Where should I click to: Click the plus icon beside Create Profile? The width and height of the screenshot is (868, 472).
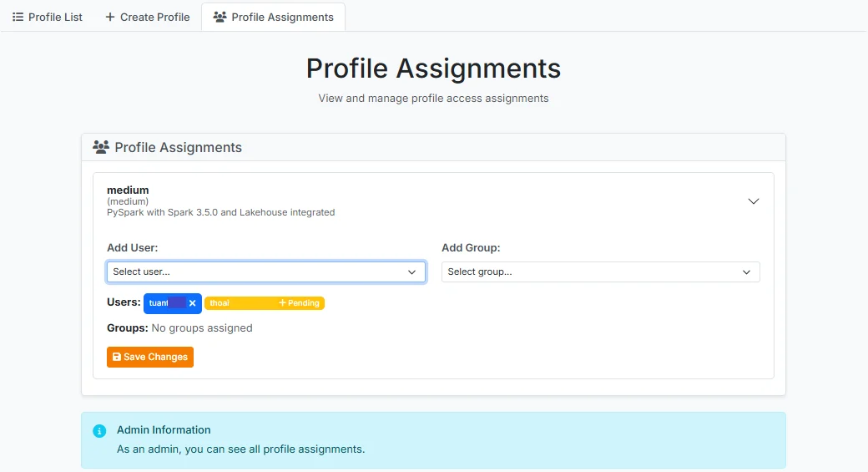tap(110, 18)
